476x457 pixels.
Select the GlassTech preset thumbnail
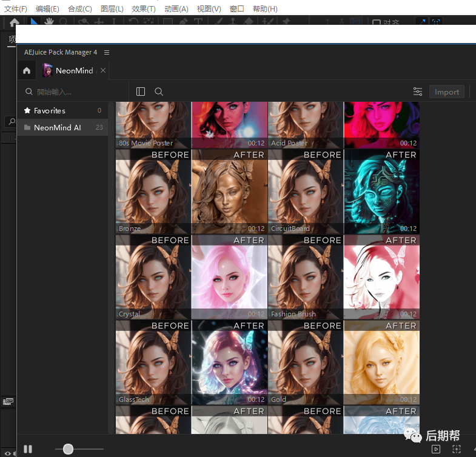click(192, 362)
